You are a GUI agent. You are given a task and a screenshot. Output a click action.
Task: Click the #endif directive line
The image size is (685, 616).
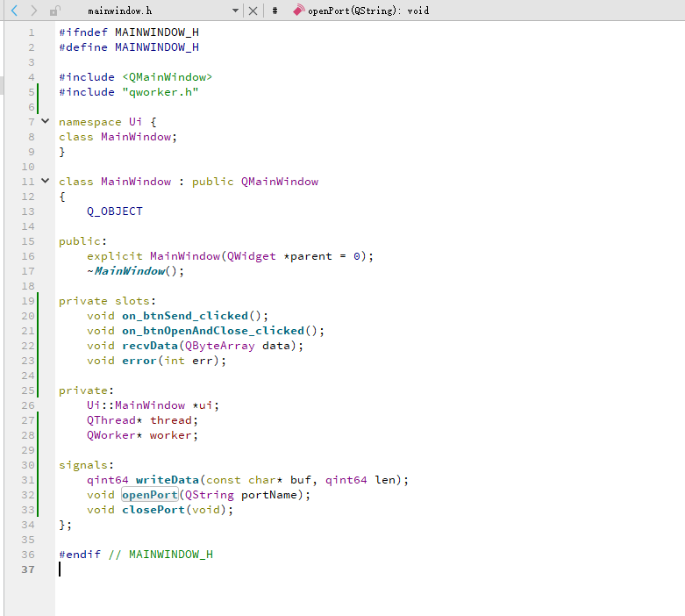coord(136,555)
